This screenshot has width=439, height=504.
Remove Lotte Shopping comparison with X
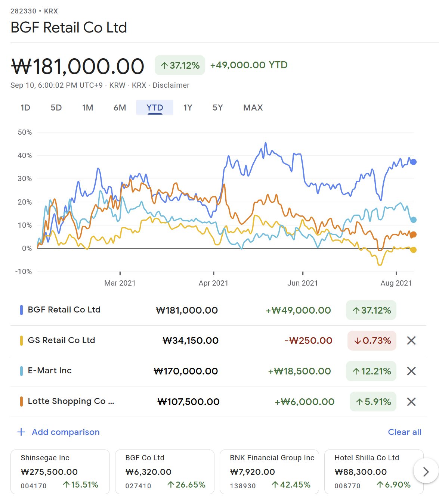[x=411, y=402]
